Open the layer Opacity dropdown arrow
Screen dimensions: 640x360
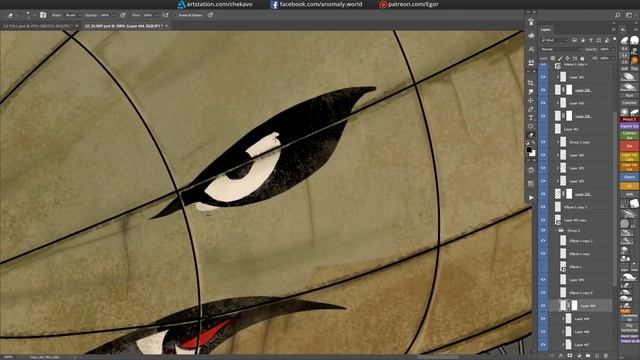(613, 49)
